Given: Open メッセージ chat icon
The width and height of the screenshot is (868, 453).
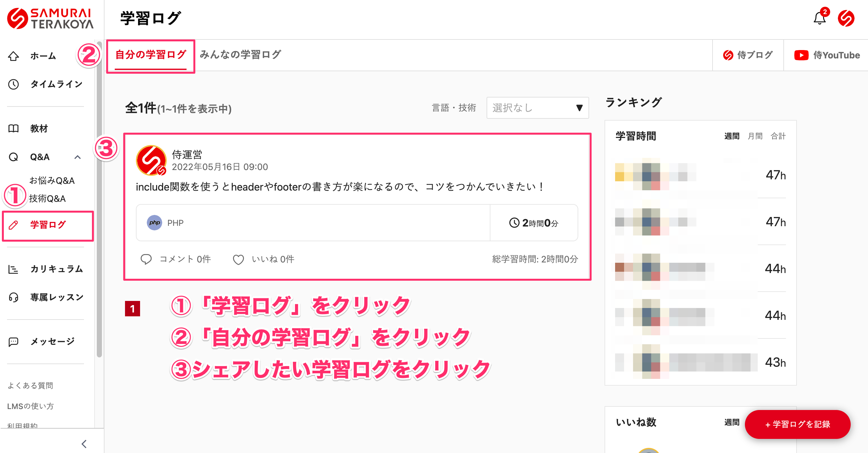Looking at the screenshot, I should point(13,342).
